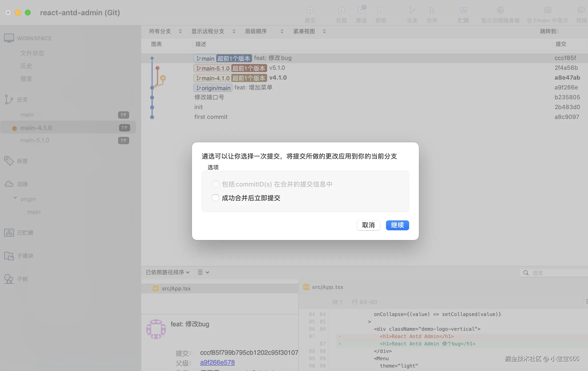Enable 成功合并后立即提交 checkbox
This screenshot has width=588, height=371.
[x=215, y=198]
